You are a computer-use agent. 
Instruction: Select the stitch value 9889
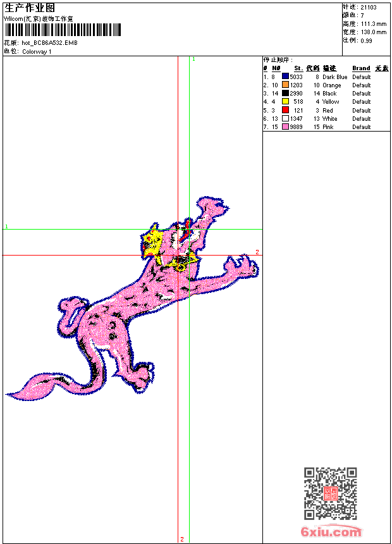pyautogui.click(x=297, y=127)
